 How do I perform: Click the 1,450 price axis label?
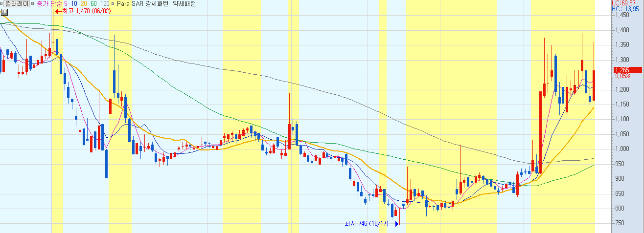(x=622, y=15)
